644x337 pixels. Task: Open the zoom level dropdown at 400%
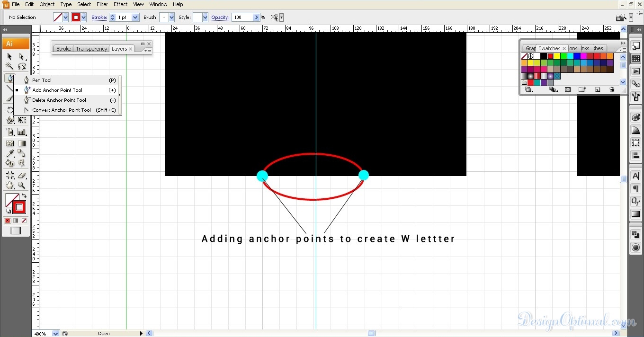56,334
